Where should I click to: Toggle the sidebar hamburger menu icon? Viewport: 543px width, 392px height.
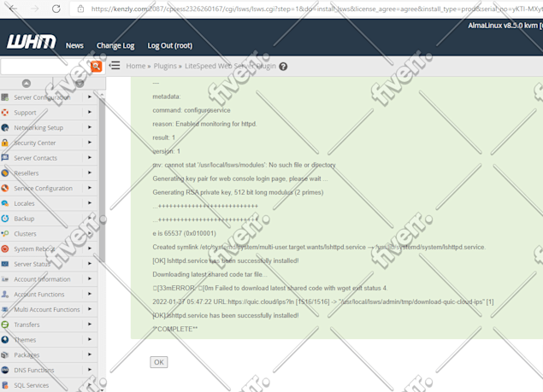[115, 66]
